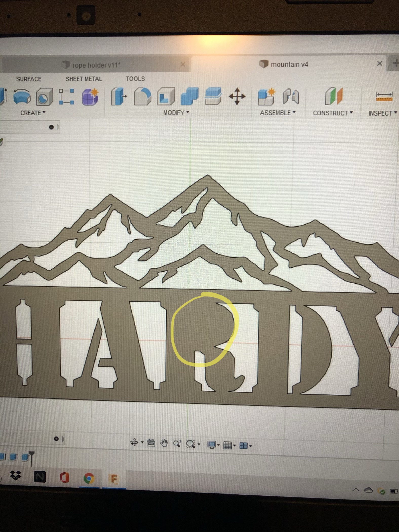Click the icon with four corner squares
Viewport: 399px width, 532px height.
(67, 97)
